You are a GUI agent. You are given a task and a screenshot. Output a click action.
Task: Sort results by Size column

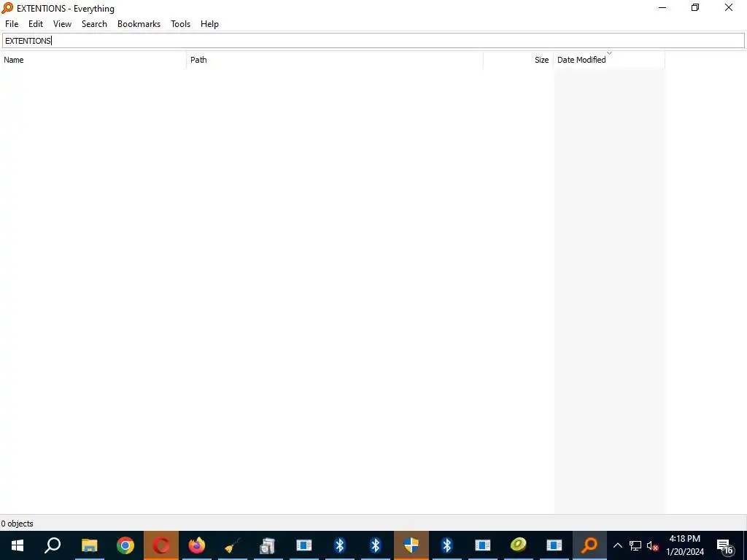(x=519, y=60)
